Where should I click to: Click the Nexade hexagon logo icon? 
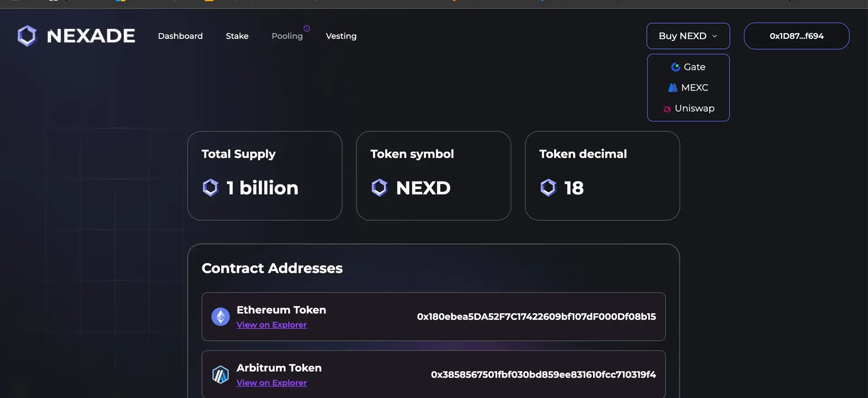click(27, 36)
